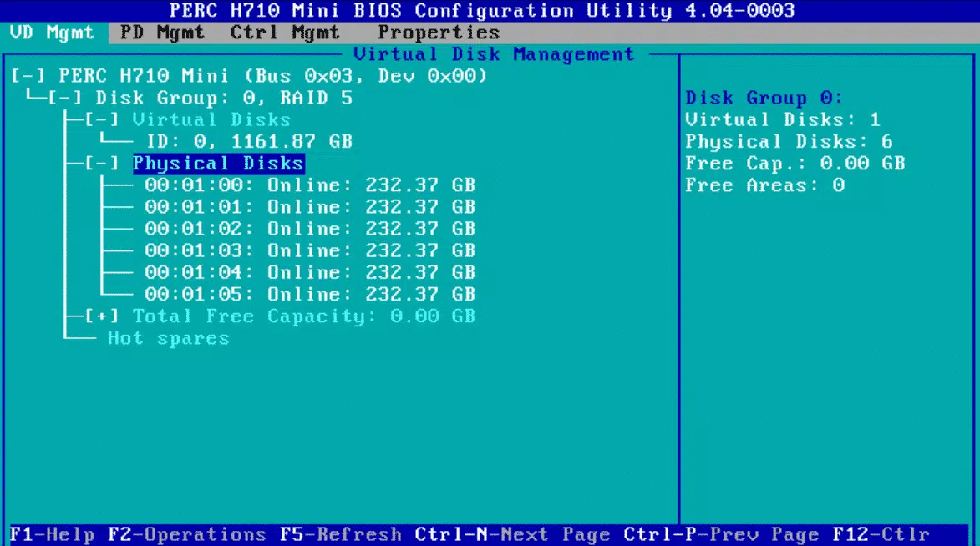
Task: Select virtual disk ID: 0, 1161.87 GB
Action: point(249,142)
